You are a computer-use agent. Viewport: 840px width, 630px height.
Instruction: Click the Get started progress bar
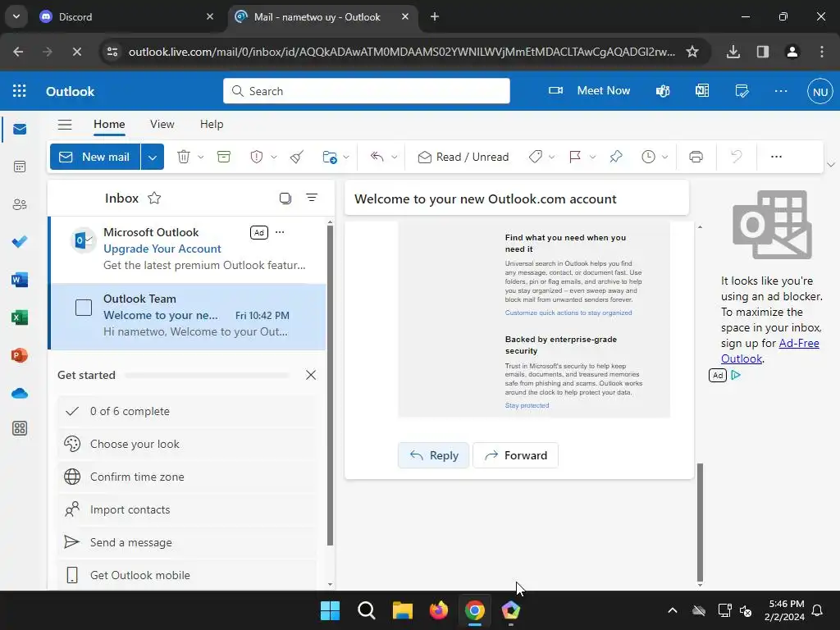tap(208, 375)
